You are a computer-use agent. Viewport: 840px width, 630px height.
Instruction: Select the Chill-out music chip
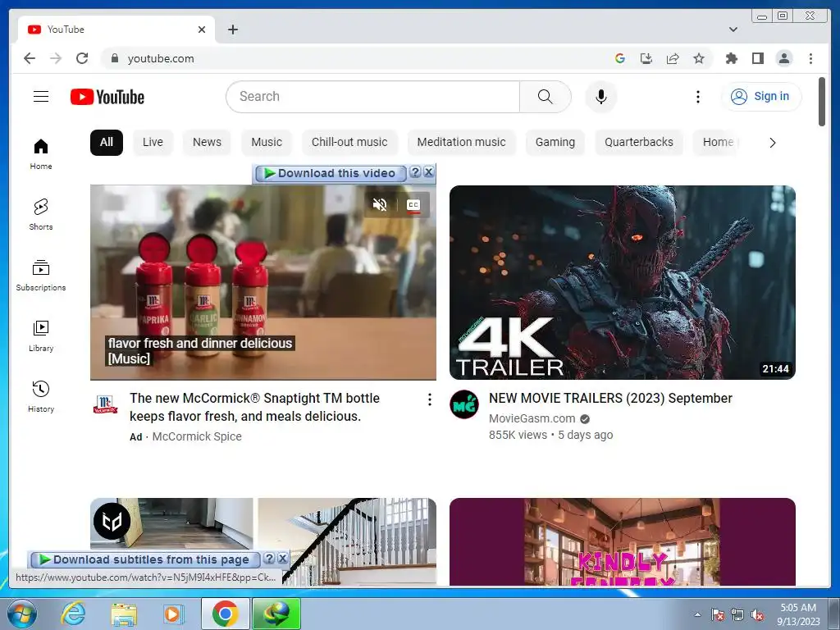(349, 143)
